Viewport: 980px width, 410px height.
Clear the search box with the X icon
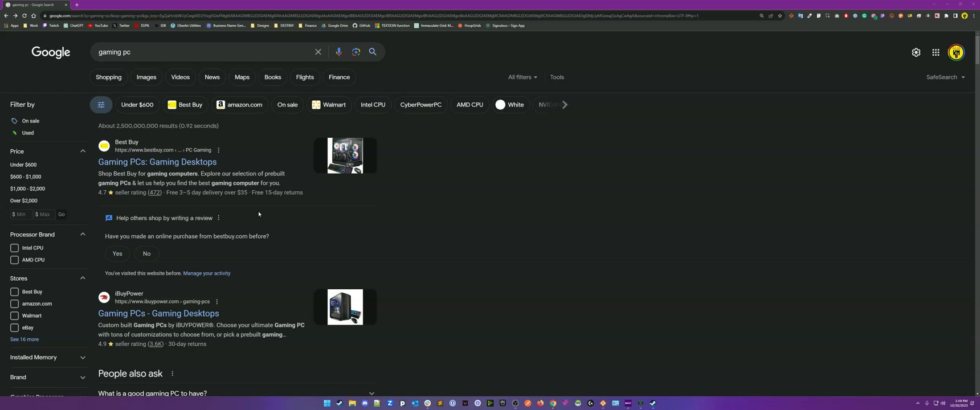(318, 52)
